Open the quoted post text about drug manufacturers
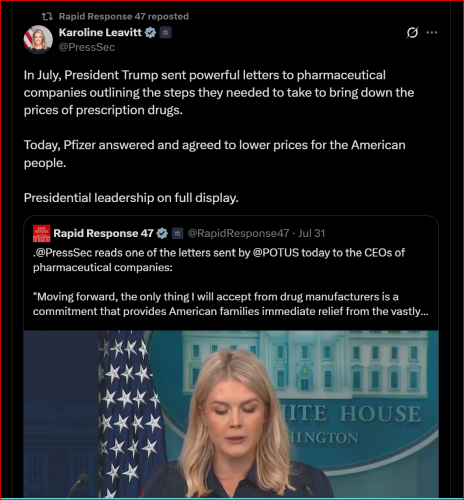The height and width of the screenshot is (500, 464). coord(230,304)
